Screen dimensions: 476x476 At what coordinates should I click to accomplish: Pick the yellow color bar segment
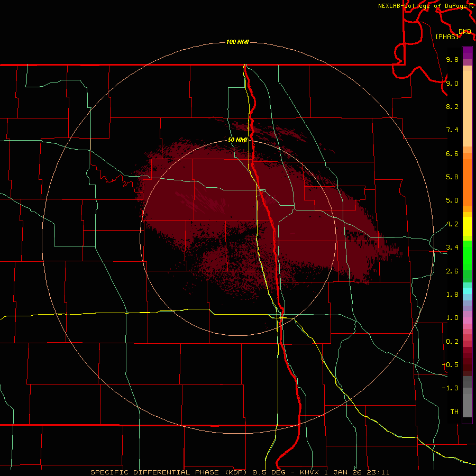point(467,226)
